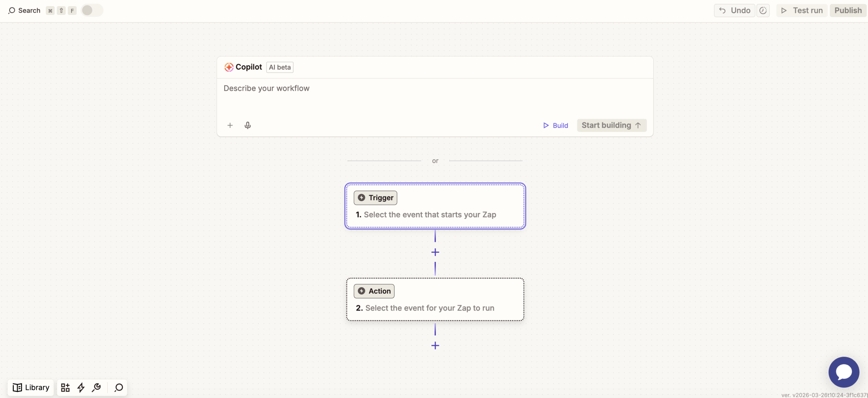This screenshot has width=868, height=398.
Task: Click the plus attachment icon in Copilot
Action: pyautogui.click(x=230, y=125)
